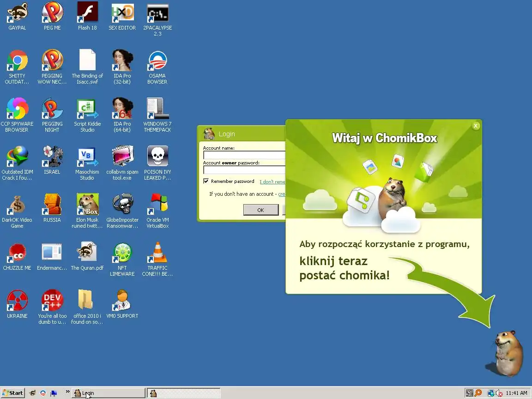
Task: Select the OSAMA BOWSER desktop icon
Action: [x=157, y=67]
